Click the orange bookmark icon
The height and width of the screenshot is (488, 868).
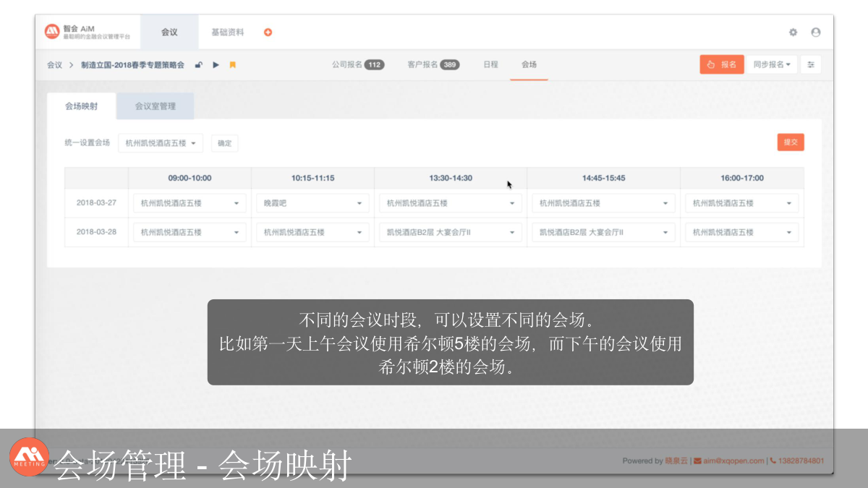tap(232, 65)
